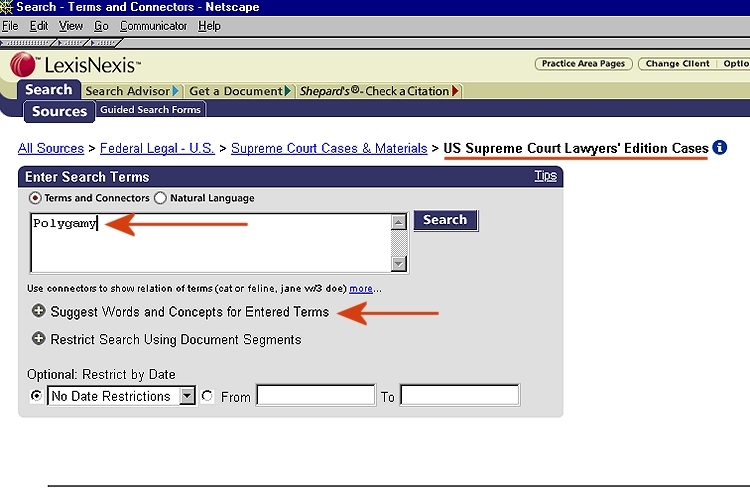
Task: Open Shepard's Check a Citation tab
Action: click(x=379, y=91)
